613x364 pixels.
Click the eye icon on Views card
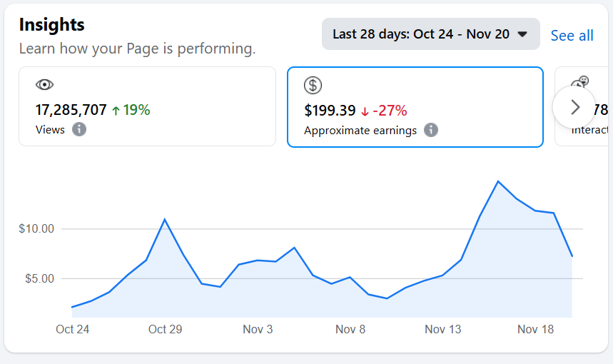click(44, 85)
